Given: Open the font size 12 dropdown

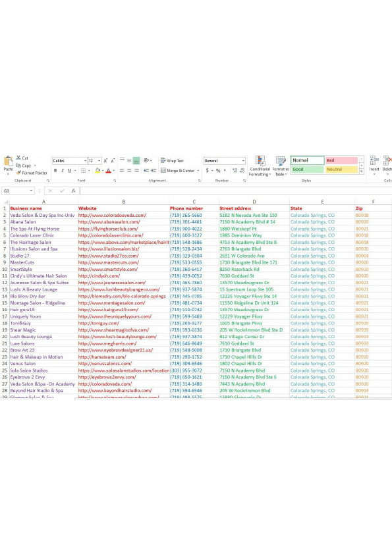Looking at the screenshot, I should (x=99, y=161).
